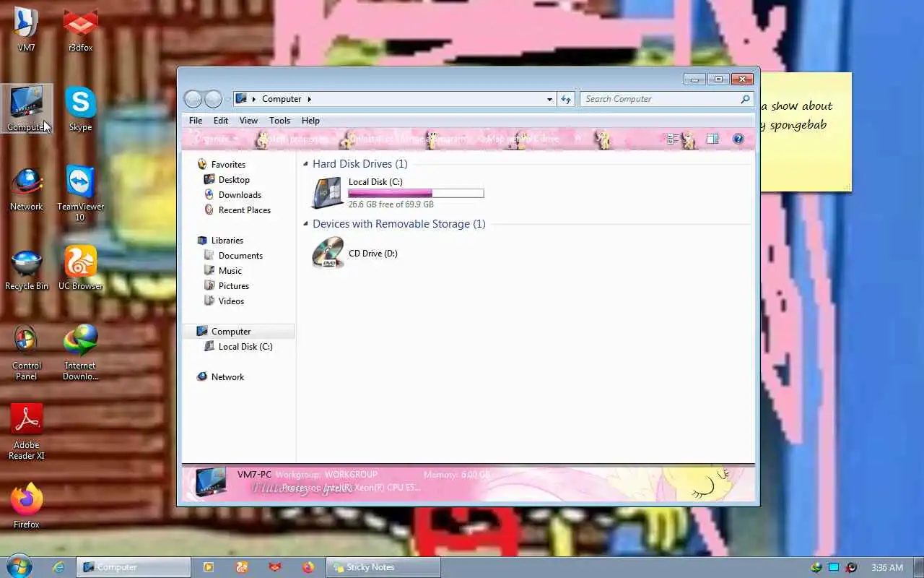Open Firefox from the taskbar
The image size is (924, 578).
pyautogui.click(x=308, y=567)
